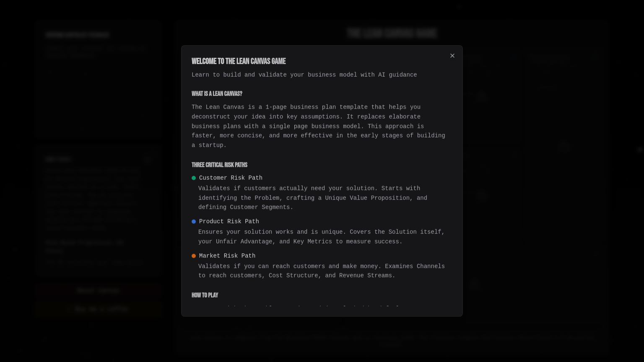This screenshot has width=644, height=362.
Task: Click the Customer Risk Path description text
Action: tap(313, 198)
